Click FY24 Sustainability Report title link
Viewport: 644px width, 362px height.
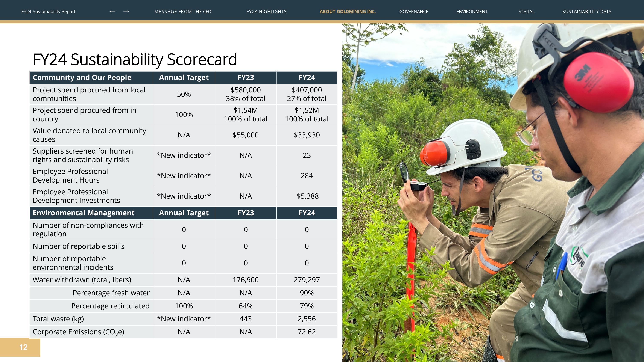pyautogui.click(x=48, y=12)
